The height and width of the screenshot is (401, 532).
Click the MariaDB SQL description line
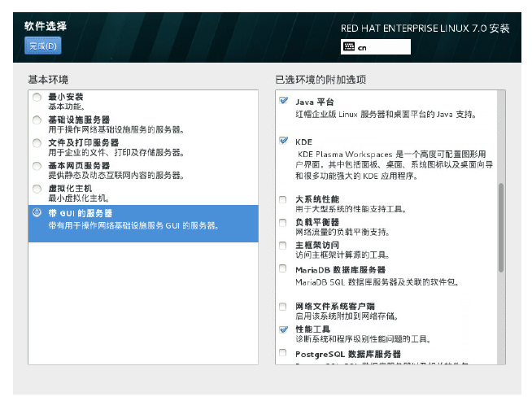[377, 282]
